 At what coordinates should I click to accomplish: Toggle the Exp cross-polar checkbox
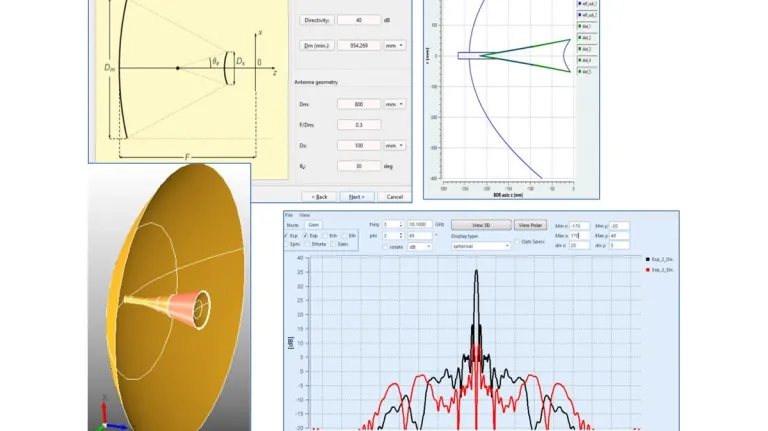[x=306, y=236]
